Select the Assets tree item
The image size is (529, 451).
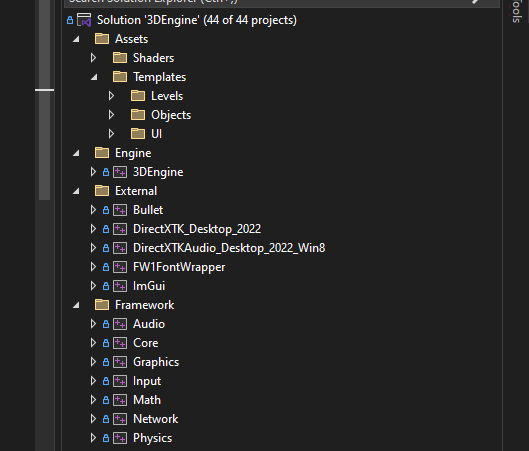click(x=132, y=39)
